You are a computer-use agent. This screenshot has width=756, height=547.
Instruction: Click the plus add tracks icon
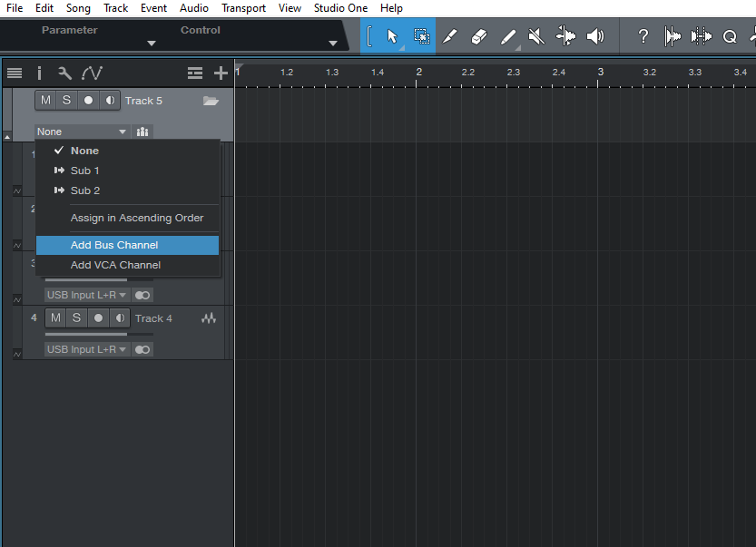[221, 73]
